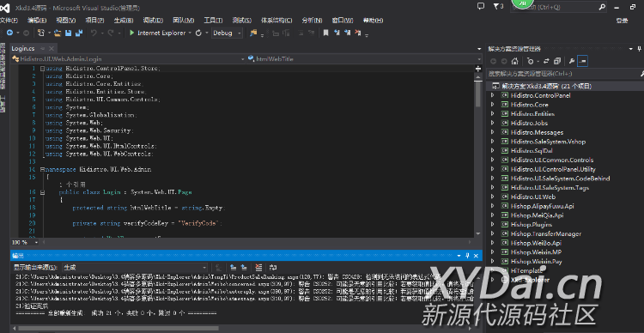Collapse the namespace outlining box

point(42,169)
